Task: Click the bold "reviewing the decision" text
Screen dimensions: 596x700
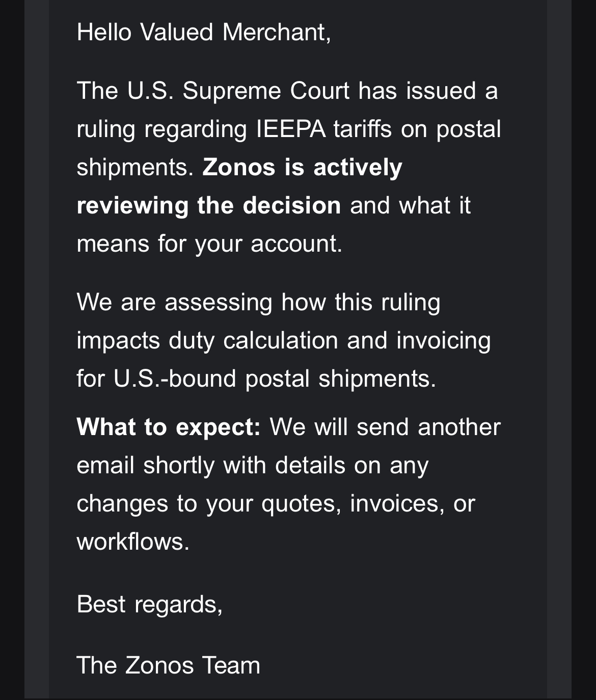Action: 208,205
